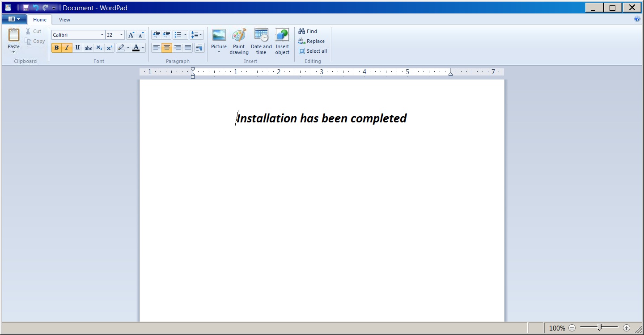Insert a Picture using the photo icon
The width and height of the screenshot is (644, 335).
coord(219,35)
